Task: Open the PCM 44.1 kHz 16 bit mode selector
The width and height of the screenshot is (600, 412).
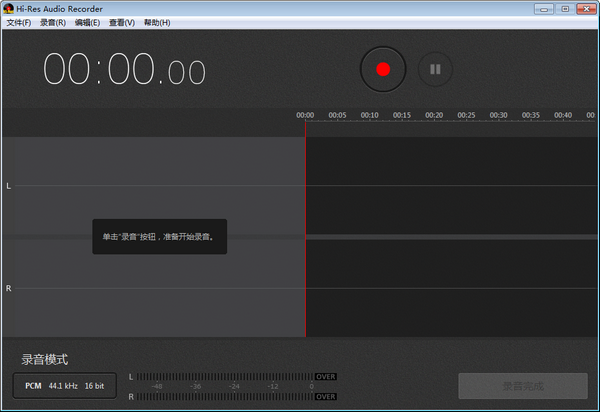Action: click(64, 385)
